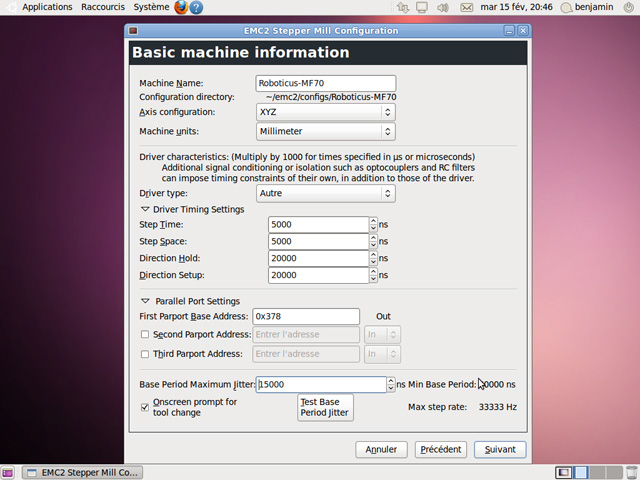Uncheck Onscreen prompt for tool change
The width and height of the screenshot is (640, 480).
click(x=145, y=407)
